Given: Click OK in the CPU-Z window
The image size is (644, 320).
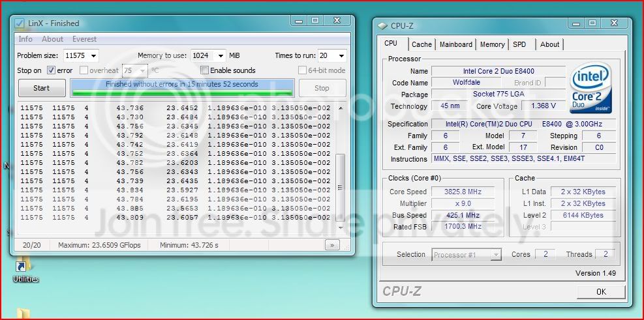Looking at the screenshot, I should (x=601, y=292).
